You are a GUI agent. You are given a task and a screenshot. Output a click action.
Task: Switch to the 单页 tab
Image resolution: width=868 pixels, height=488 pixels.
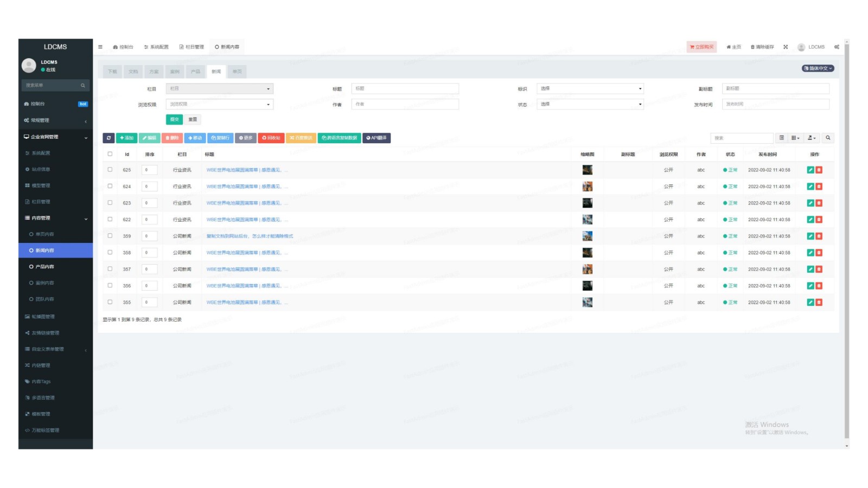coord(237,72)
